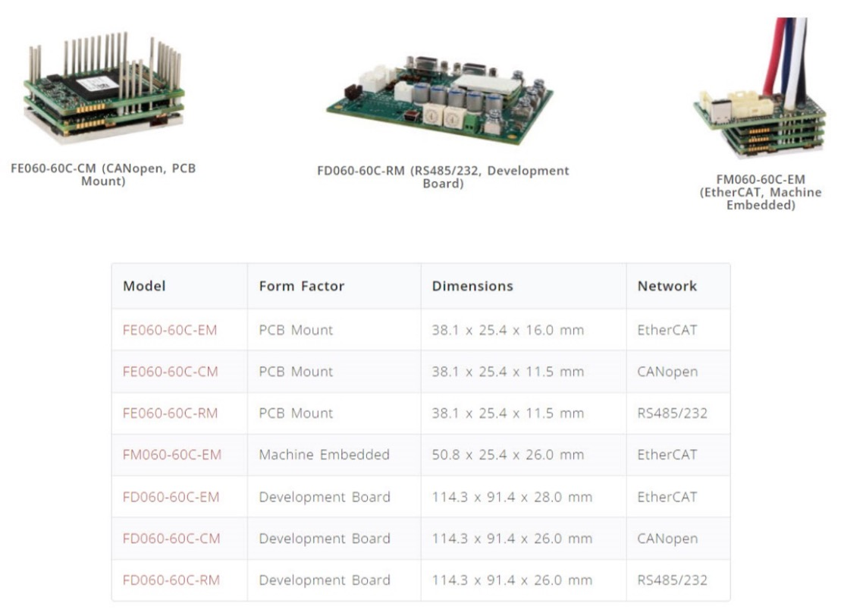Screen dimensions: 841x616
Task: Open the FD060-60C-RM model link
Action: point(171,580)
